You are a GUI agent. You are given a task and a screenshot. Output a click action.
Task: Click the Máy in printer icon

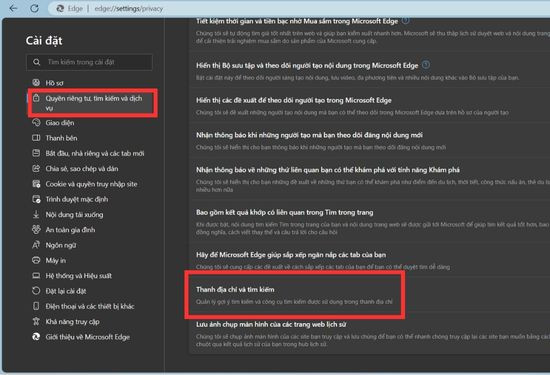(x=36, y=260)
